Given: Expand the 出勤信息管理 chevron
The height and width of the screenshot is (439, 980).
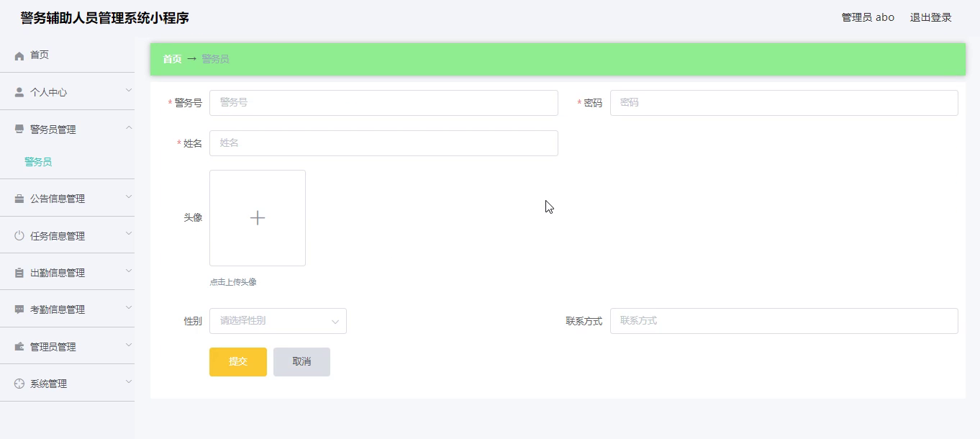Looking at the screenshot, I should click(129, 271).
